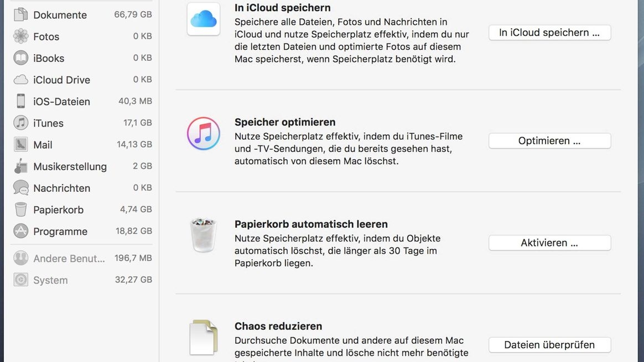This screenshot has height=362, width=644.
Task: Select the iTunes music note icon
Action: click(20, 123)
